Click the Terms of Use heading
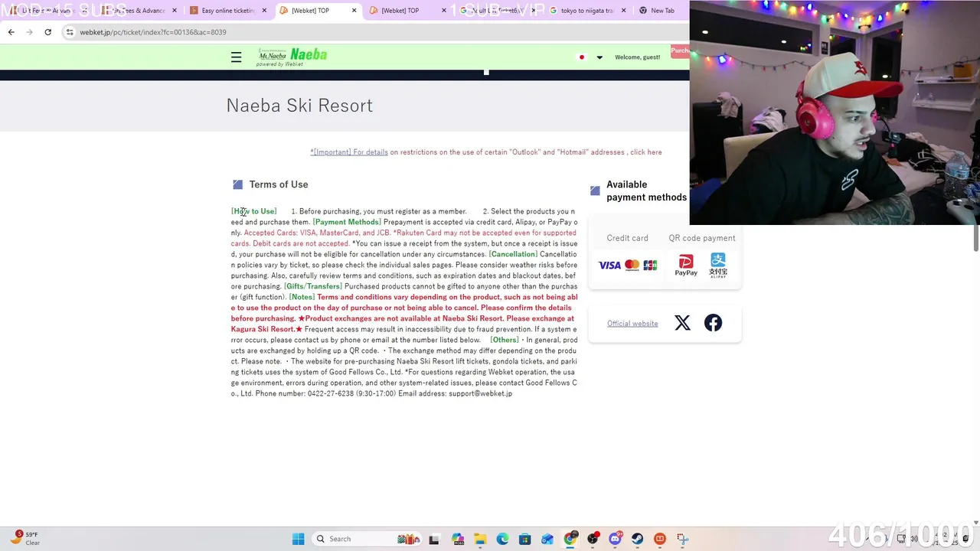The image size is (980, 551). 279,184
